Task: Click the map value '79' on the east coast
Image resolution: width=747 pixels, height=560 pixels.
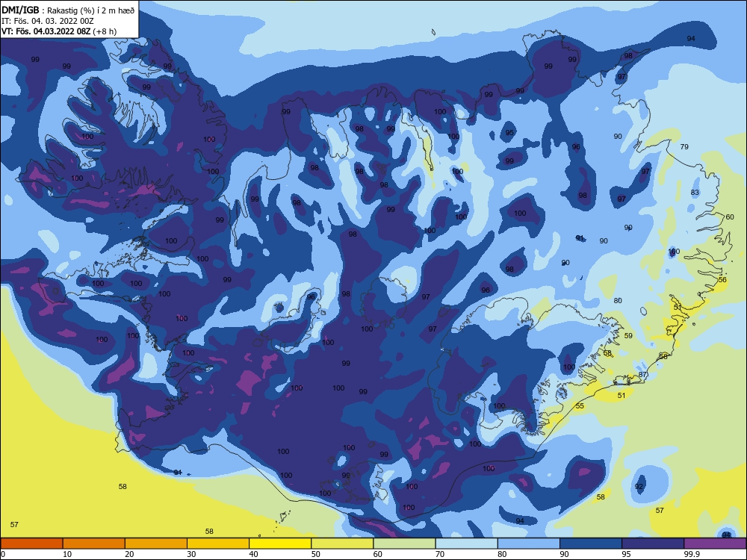Action: click(684, 146)
